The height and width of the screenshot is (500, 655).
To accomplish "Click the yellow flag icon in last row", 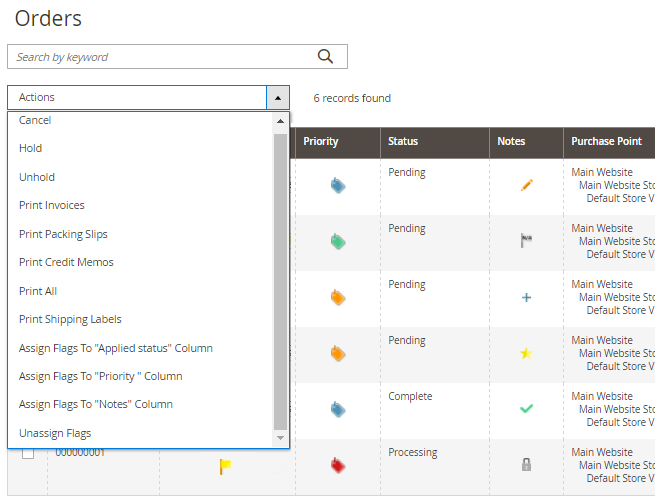I will coord(225,466).
